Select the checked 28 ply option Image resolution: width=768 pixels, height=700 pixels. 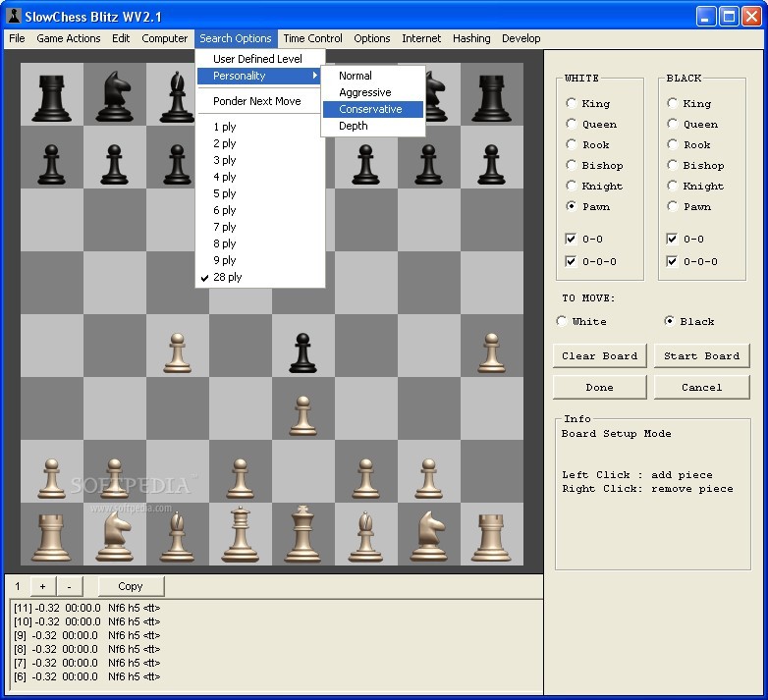tap(260, 277)
